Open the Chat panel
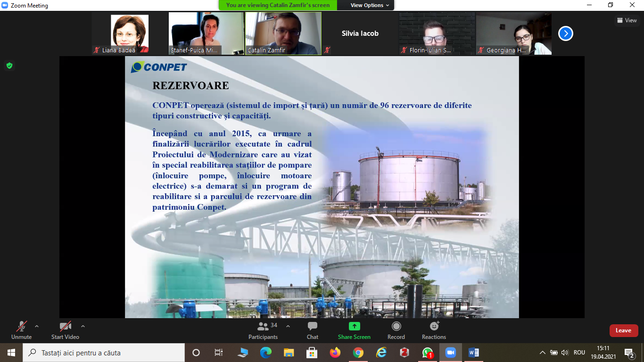Viewport: 644px width, 362px height. [312, 330]
